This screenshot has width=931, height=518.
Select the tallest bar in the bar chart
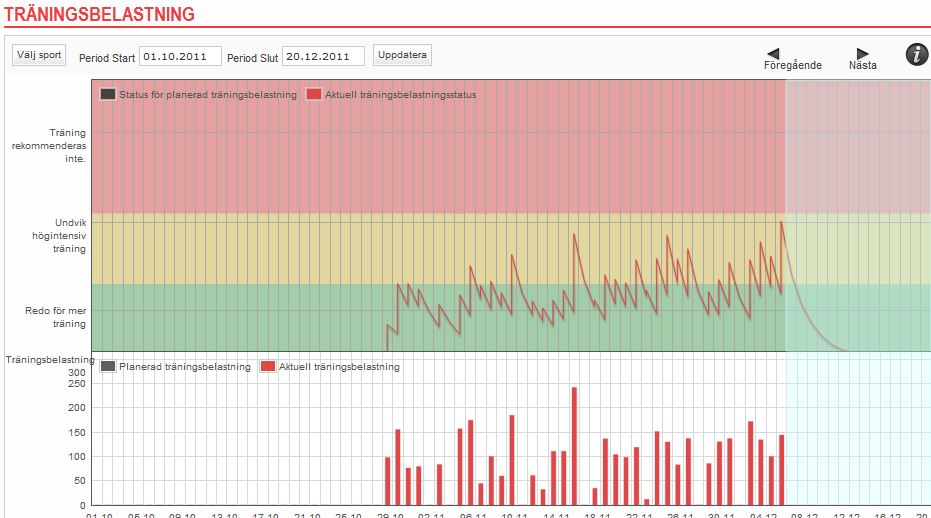click(575, 446)
